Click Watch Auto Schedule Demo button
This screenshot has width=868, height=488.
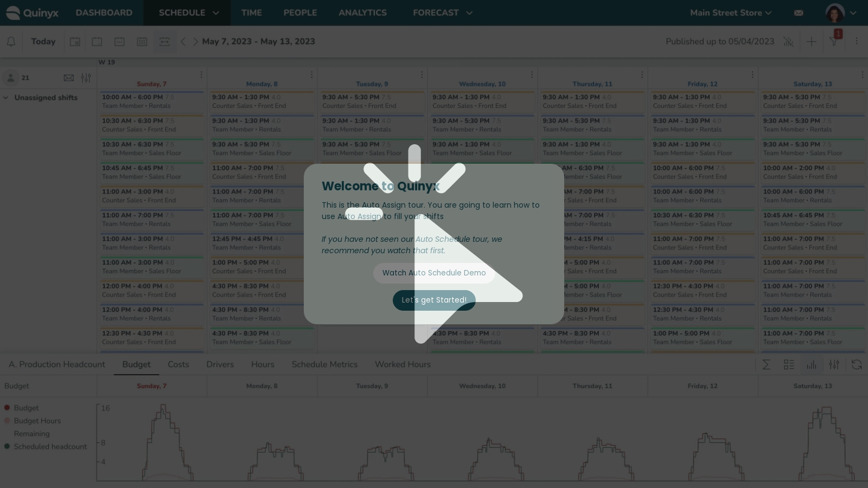[x=434, y=273]
